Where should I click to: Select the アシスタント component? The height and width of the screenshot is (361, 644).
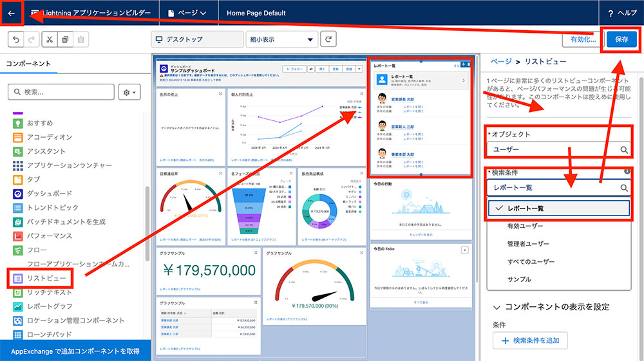tap(39, 151)
